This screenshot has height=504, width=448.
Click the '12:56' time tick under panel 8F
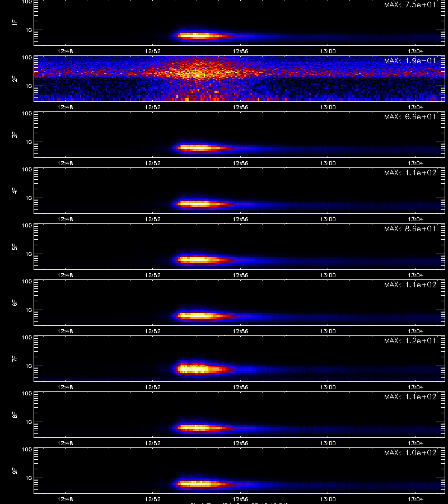(x=240, y=443)
